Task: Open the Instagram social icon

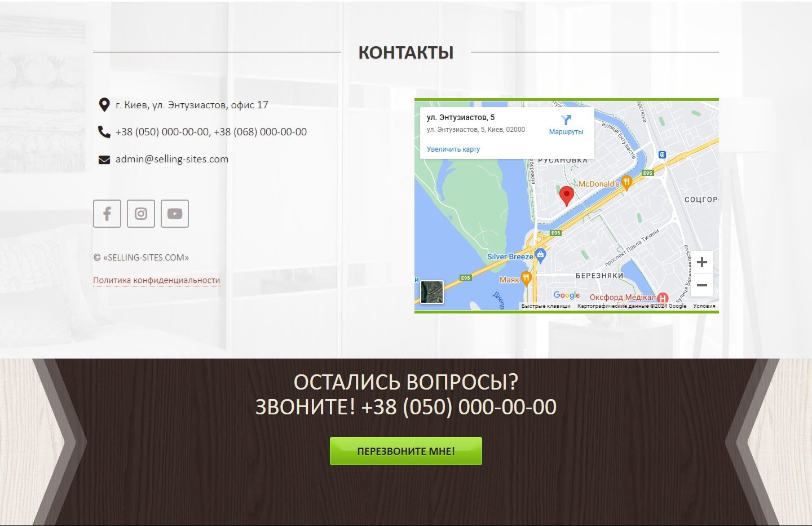Action: point(141,214)
